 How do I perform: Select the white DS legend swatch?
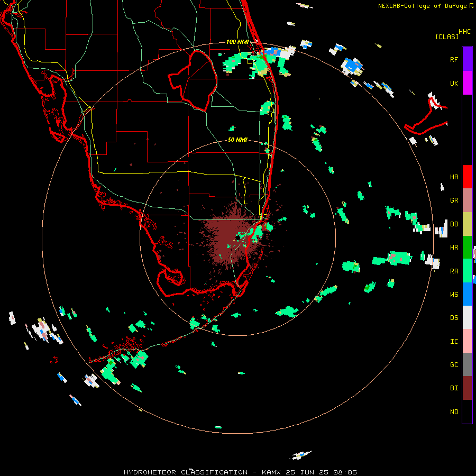pos(467,317)
